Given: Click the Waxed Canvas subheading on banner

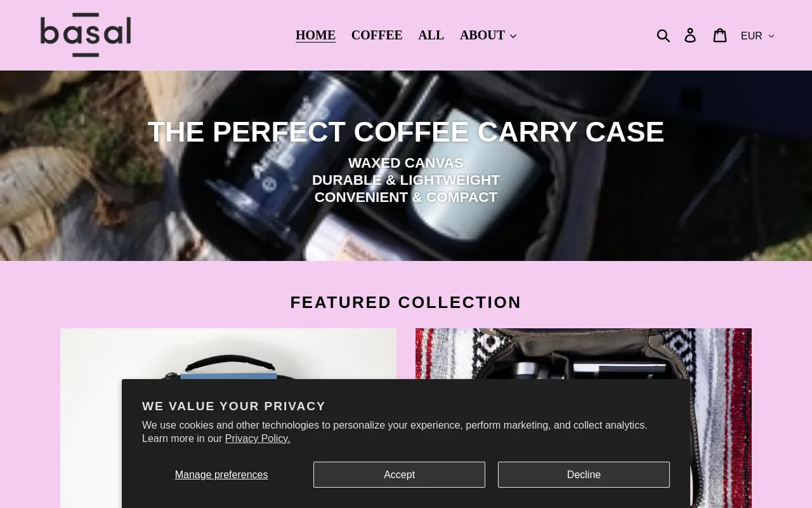Looking at the screenshot, I should click(x=406, y=163).
